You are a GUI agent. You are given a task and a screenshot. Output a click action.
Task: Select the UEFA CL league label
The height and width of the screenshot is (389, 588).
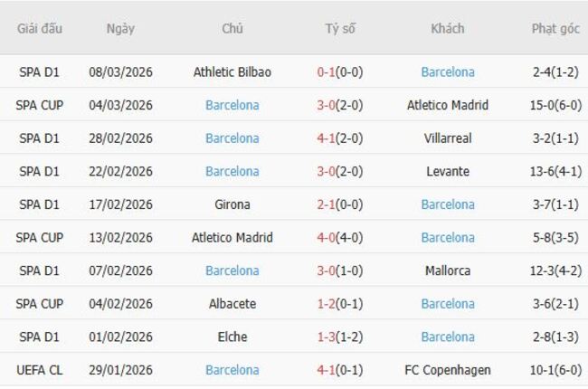click(x=40, y=370)
